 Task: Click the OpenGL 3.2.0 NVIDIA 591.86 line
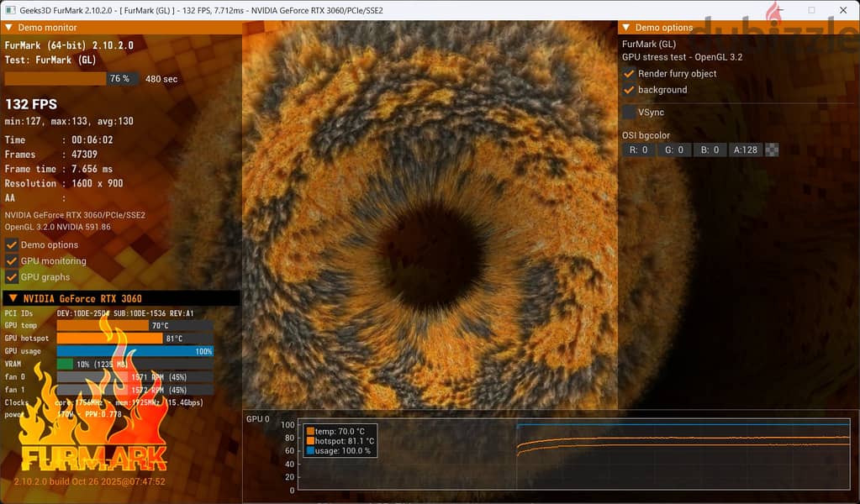click(x=58, y=227)
